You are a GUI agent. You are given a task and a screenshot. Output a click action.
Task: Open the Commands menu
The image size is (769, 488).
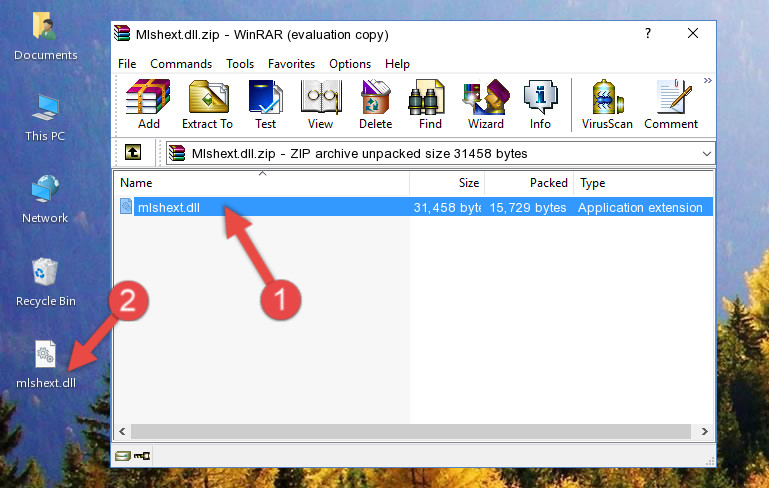(181, 64)
